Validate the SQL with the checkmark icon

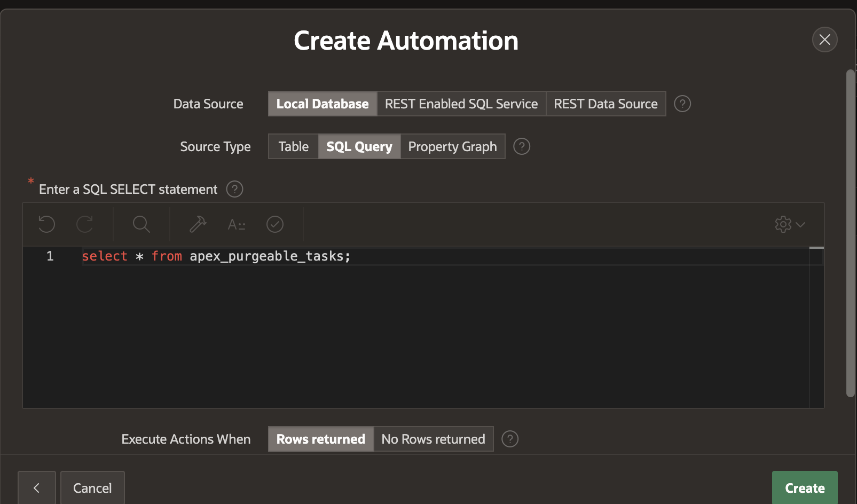(275, 224)
